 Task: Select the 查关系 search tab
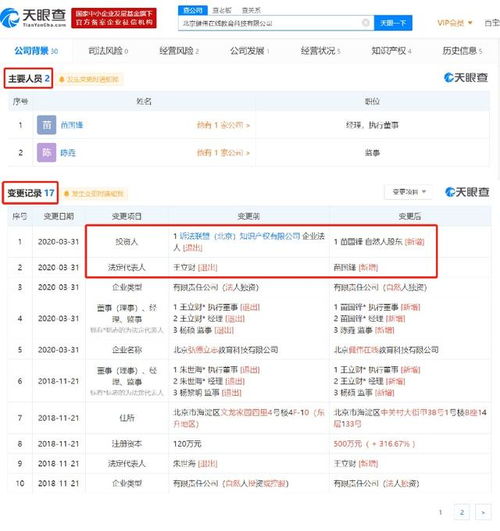251,10
